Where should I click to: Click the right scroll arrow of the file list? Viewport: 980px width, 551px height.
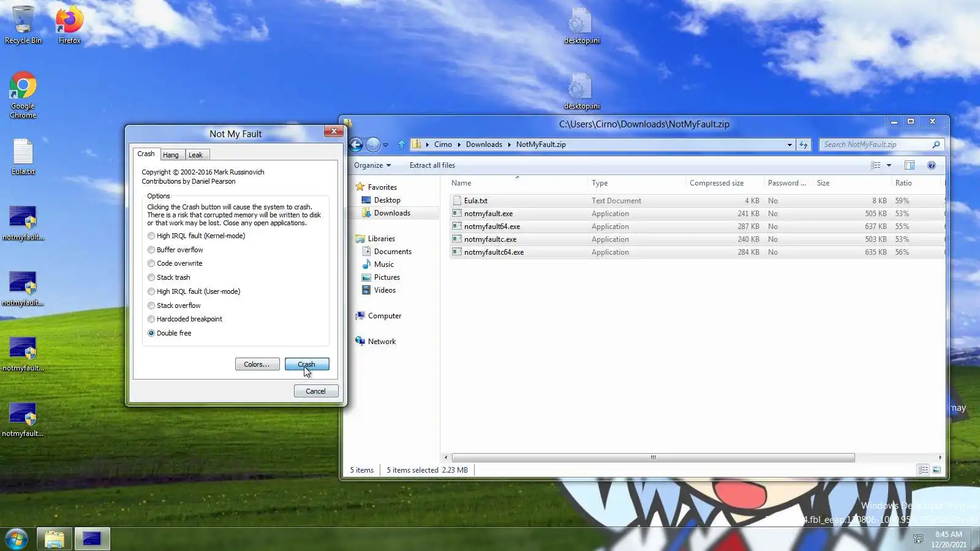940,457
